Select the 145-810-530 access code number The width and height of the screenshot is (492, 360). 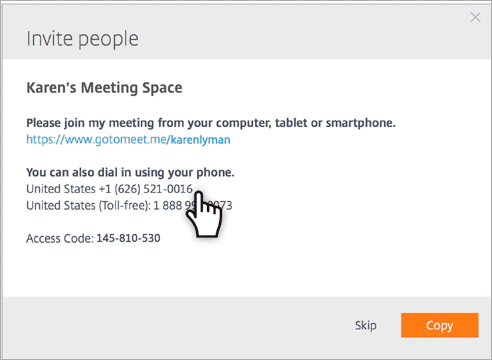128,238
